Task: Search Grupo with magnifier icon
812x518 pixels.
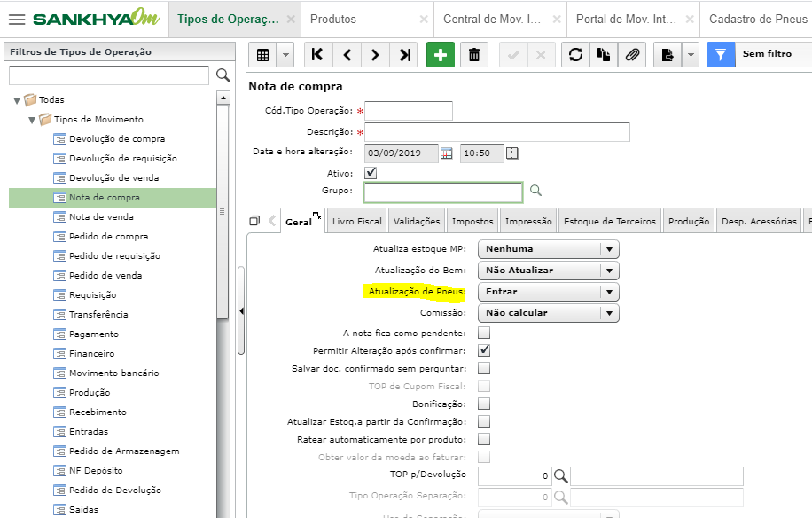Action: (535, 191)
